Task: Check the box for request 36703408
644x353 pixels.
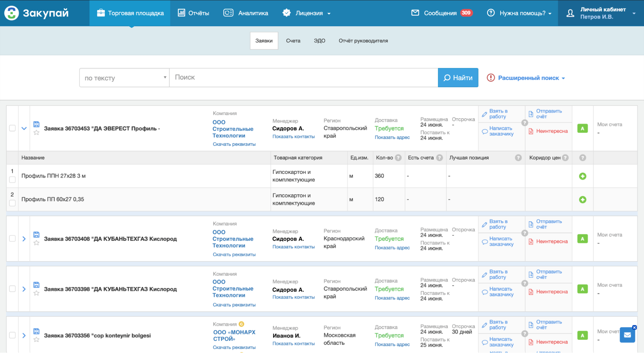Action: coord(12,238)
